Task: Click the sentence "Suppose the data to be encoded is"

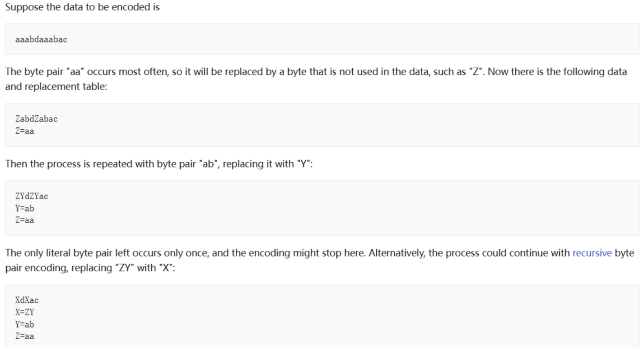Action: (x=82, y=8)
